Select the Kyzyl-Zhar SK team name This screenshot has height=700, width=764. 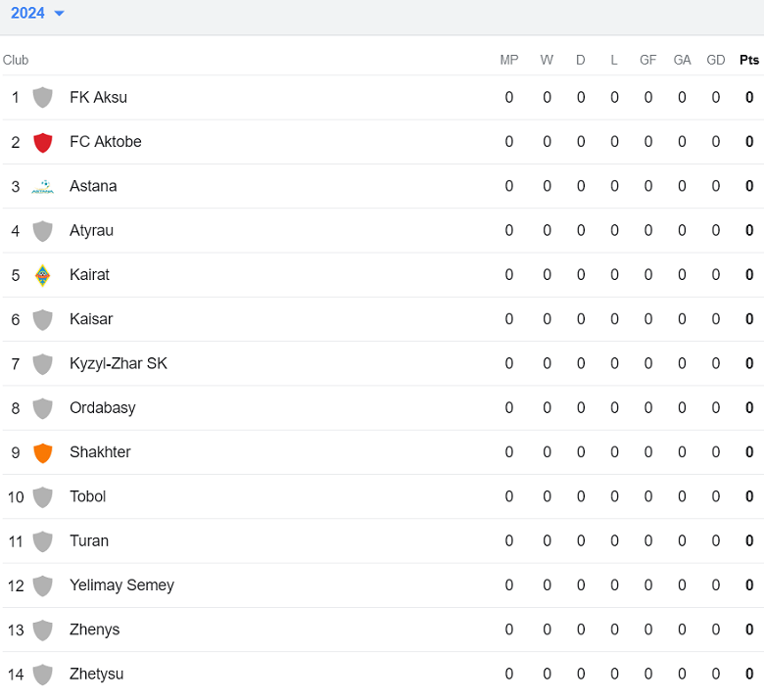pyautogui.click(x=119, y=363)
